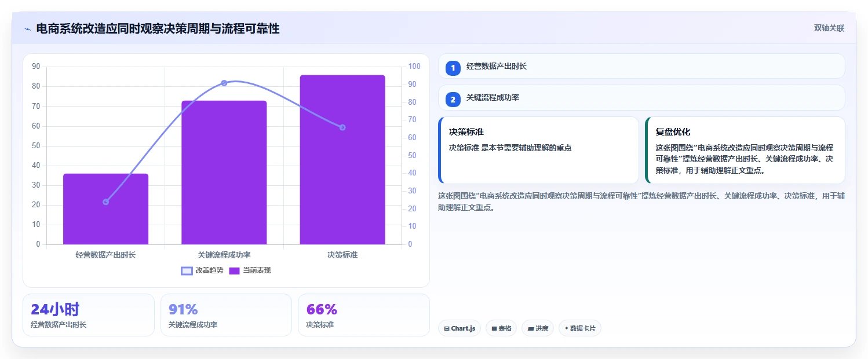This screenshot has width=868, height=359.
Task: Click right axis value 100
Action: 414,67
